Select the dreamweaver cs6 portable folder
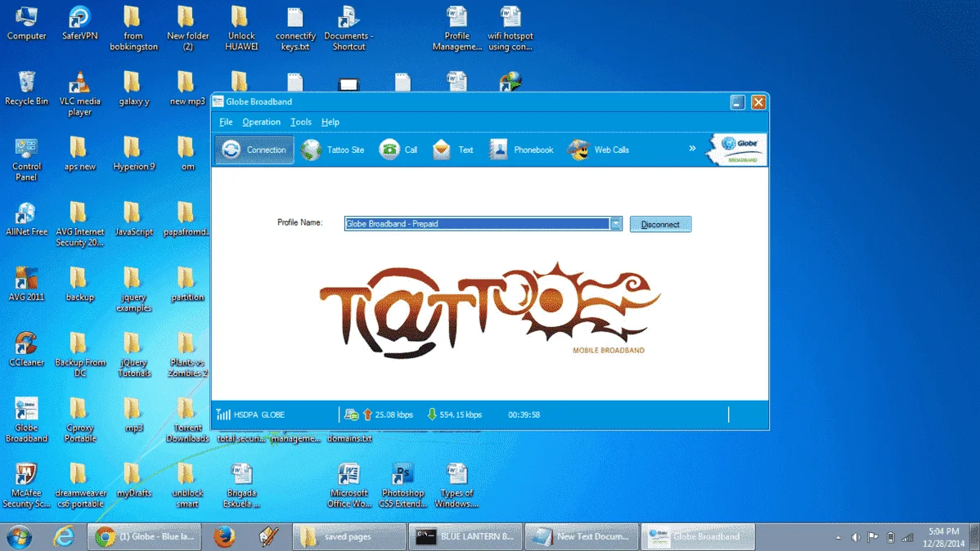 tap(79, 485)
